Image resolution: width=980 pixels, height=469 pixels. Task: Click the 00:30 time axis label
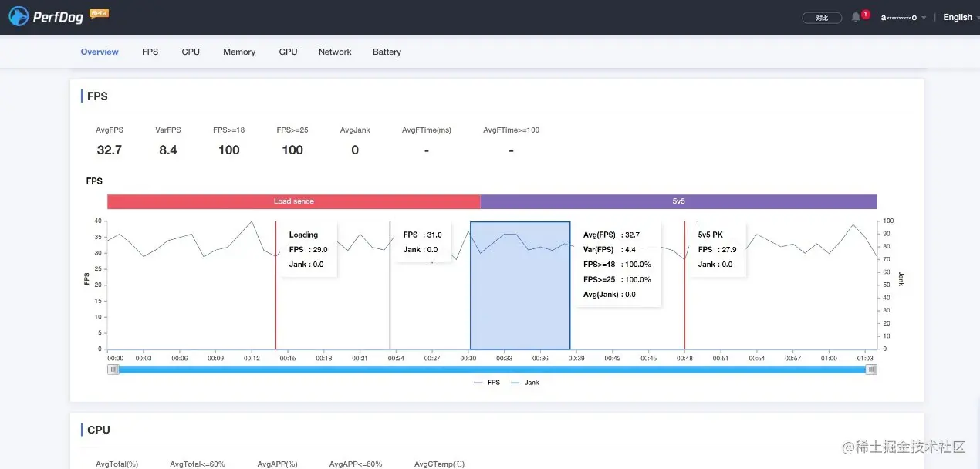tap(468, 358)
